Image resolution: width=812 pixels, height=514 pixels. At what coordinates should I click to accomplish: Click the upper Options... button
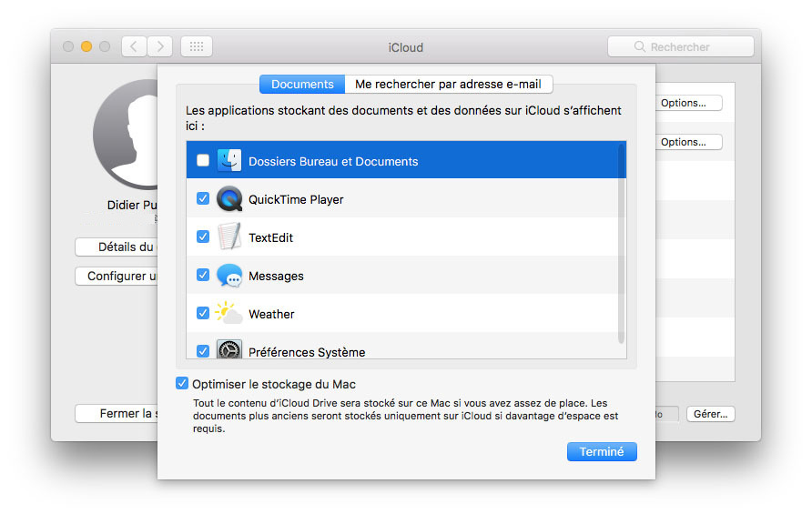coord(688,103)
